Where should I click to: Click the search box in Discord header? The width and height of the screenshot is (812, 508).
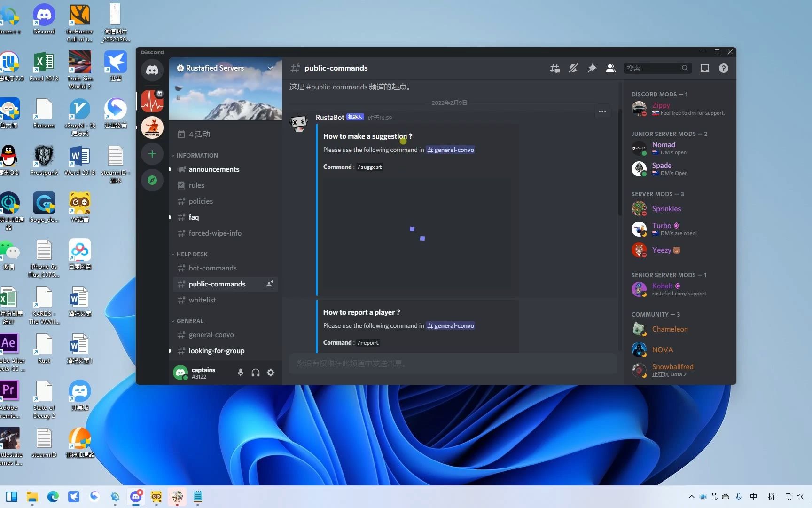[657, 68]
